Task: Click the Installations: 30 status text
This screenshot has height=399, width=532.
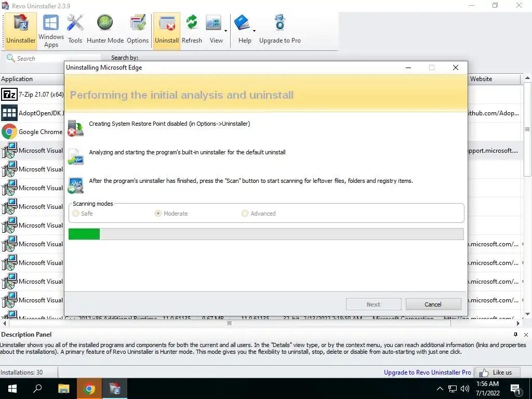Action: [x=22, y=372]
